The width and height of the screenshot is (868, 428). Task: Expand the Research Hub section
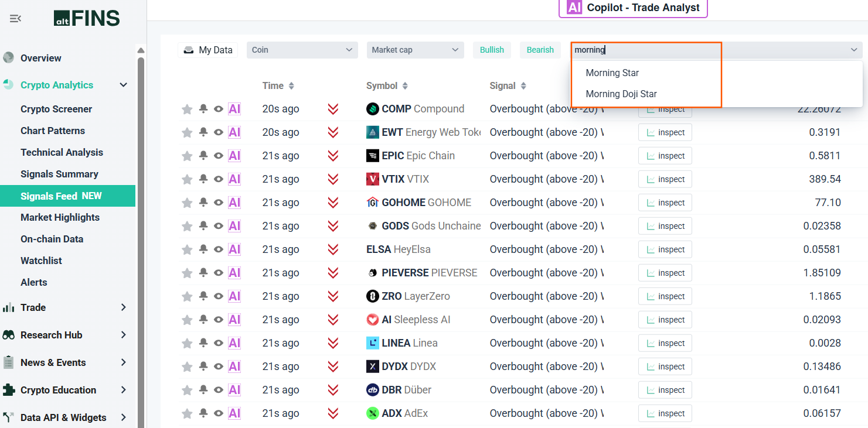(x=124, y=335)
